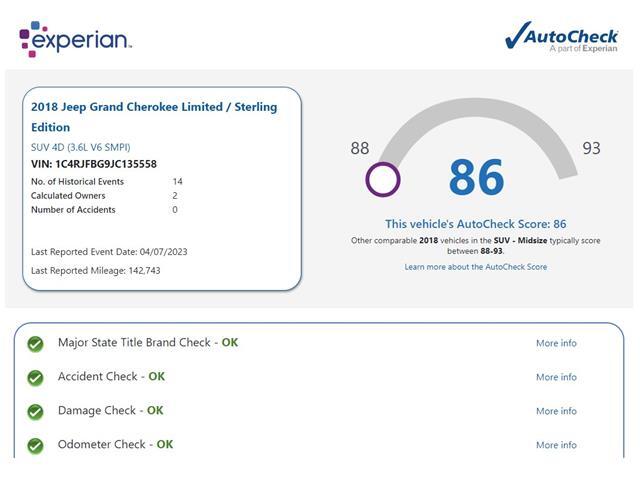The image size is (640, 480).
Task: Select the 2018 Jeep Grand Cherokee Limited title
Action: coord(154,117)
